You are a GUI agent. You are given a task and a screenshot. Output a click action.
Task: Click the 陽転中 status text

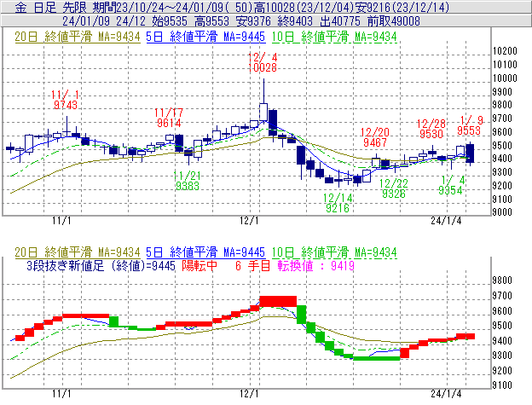click(199, 265)
